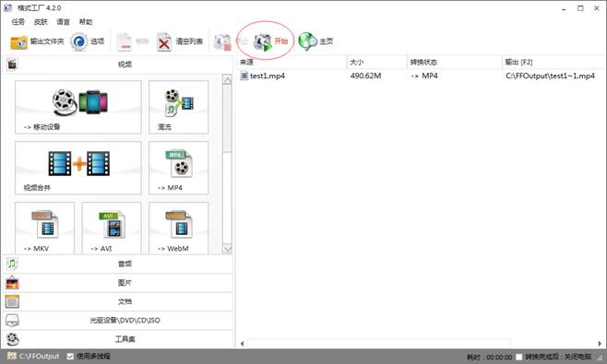Click the right arrow of task list scrollbar
This screenshot has height=364, width=607.
click(600, 344)
